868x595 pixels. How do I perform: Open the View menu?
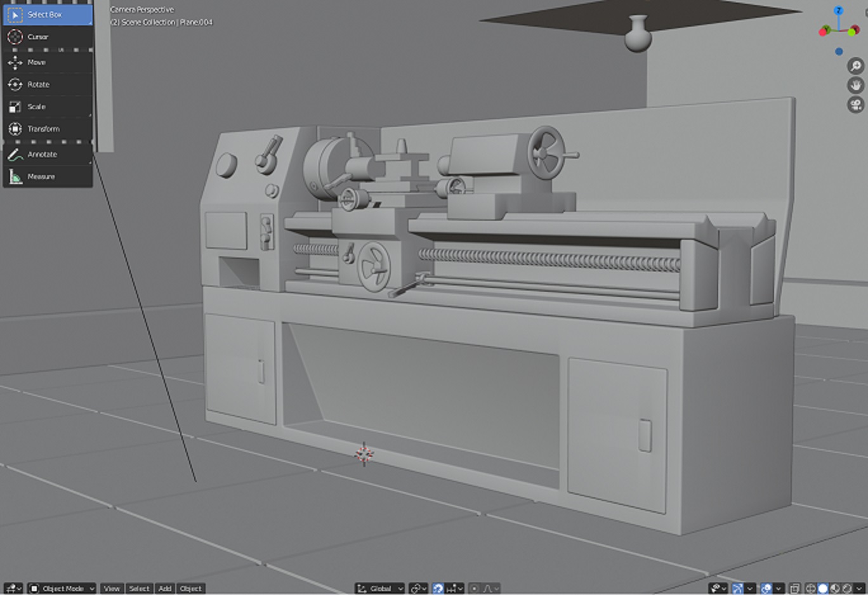pos(112,589)
